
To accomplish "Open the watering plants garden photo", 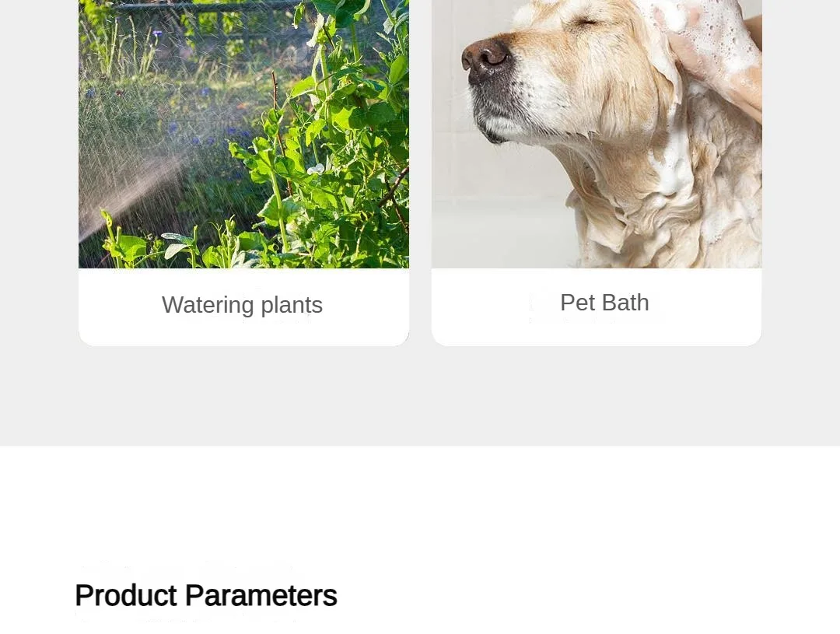I will [243, 134].
